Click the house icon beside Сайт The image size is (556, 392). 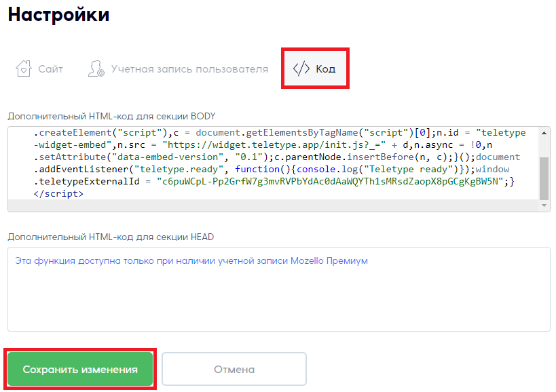click(x=23, y=68)
